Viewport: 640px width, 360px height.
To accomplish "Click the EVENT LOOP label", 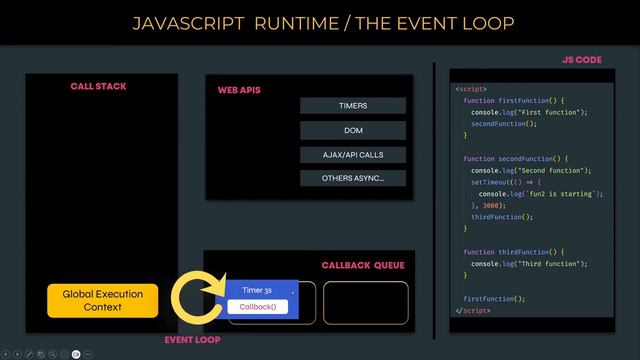I will click(x=193, y=340).
